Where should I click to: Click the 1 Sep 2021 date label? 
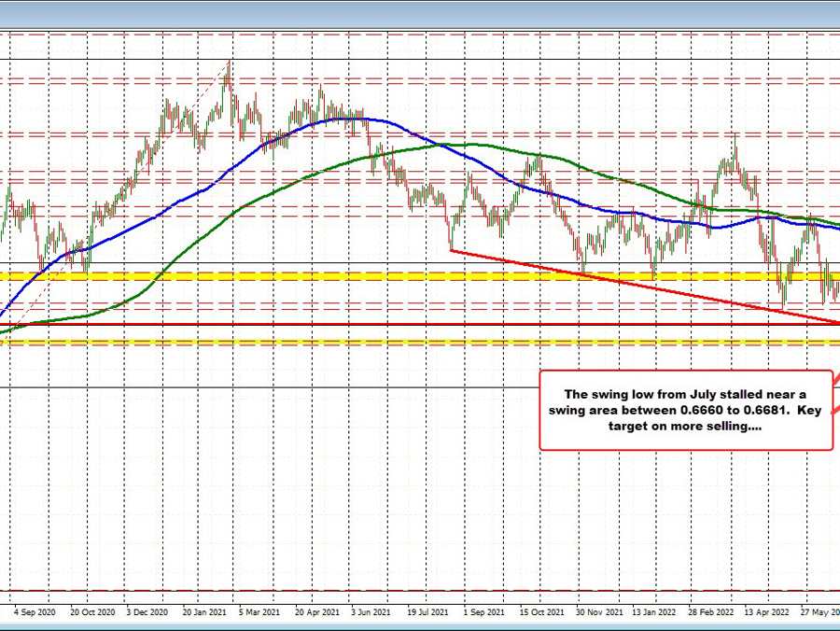click(486, 613)
